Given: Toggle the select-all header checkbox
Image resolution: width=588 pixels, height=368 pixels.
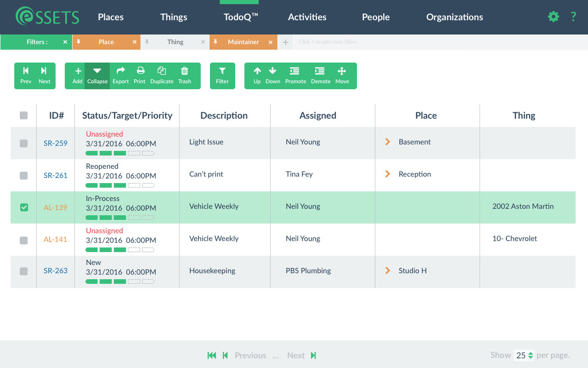Looking at the screenshot, I should [x=24, y=115].
